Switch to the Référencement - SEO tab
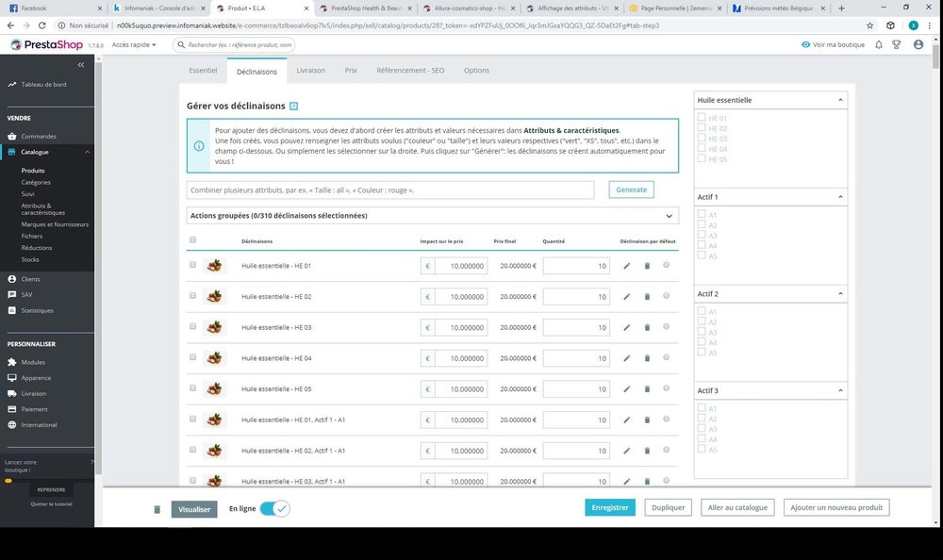The width and height of the screenshot is (943, 560). point(411,71)
